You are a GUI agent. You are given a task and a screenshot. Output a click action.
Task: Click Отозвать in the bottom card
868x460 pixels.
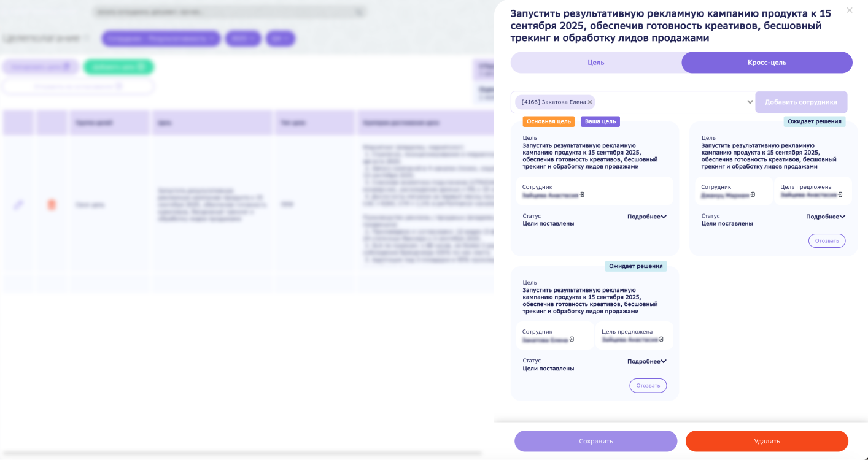(648, 386)
